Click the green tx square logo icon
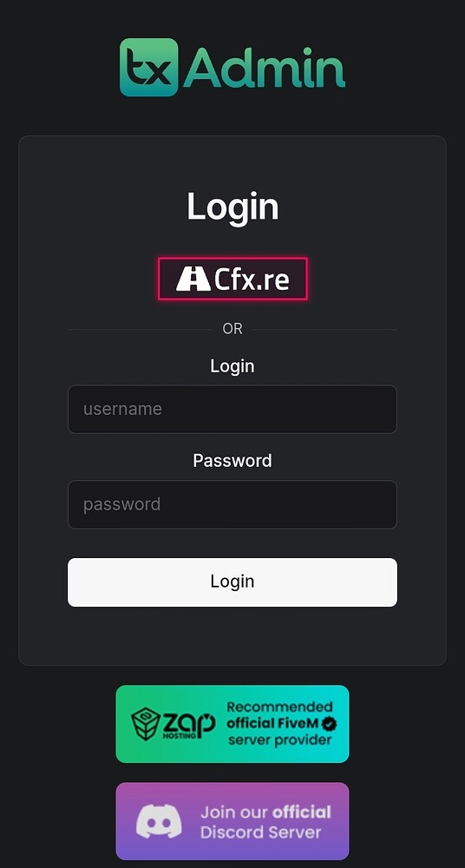This screenshot has height=868, width=465. tap(149, 67)
